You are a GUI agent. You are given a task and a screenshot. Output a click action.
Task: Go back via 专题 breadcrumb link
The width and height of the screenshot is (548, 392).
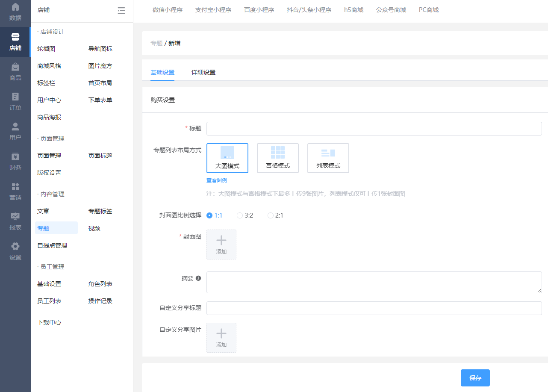pyautogui.click(x=156, y=43)
